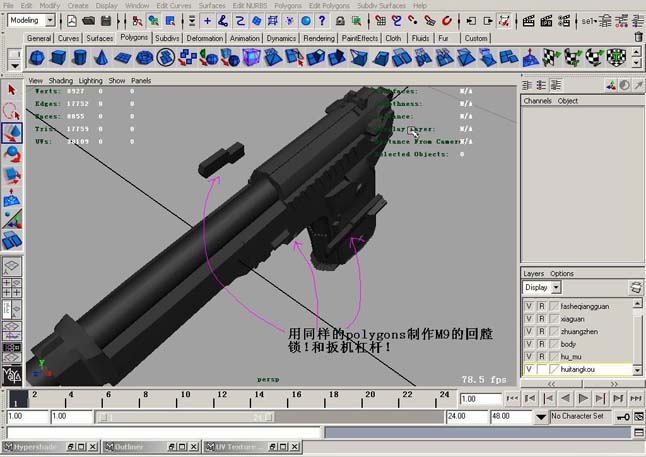Toggle visibility of xiaguan layer
646x457 pixels.
point(529,319)
